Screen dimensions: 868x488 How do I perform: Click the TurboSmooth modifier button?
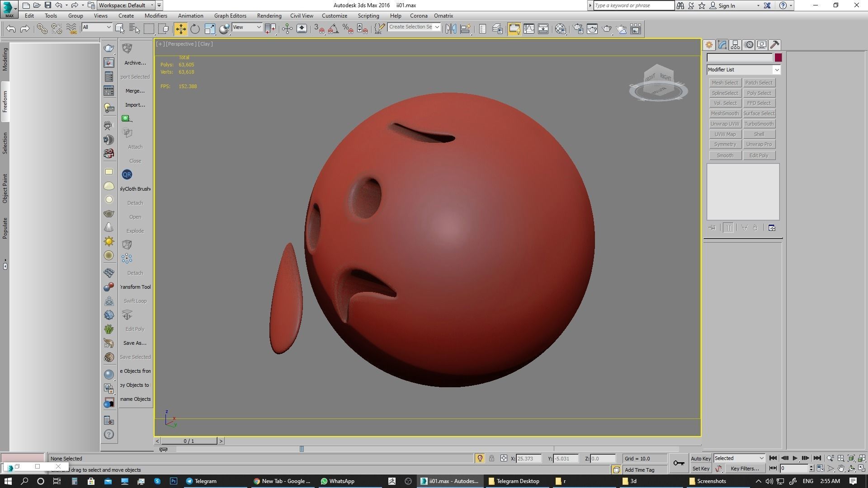(x=759, y=124)
